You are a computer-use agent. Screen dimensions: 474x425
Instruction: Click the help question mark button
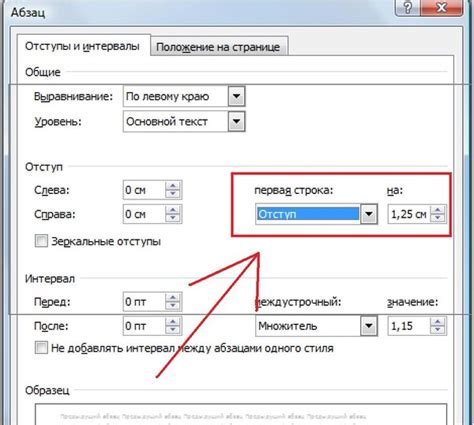[x=408, y=7]
